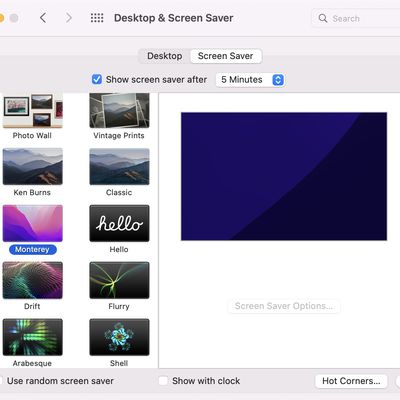
Task: Select the Shell screen saver
Action: point(119,337)
